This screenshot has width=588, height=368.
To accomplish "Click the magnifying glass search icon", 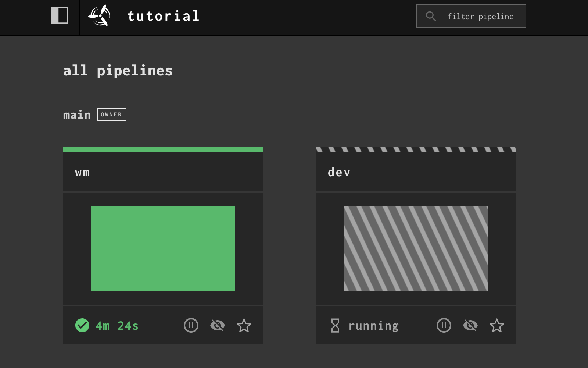I will tap(431, 16).
